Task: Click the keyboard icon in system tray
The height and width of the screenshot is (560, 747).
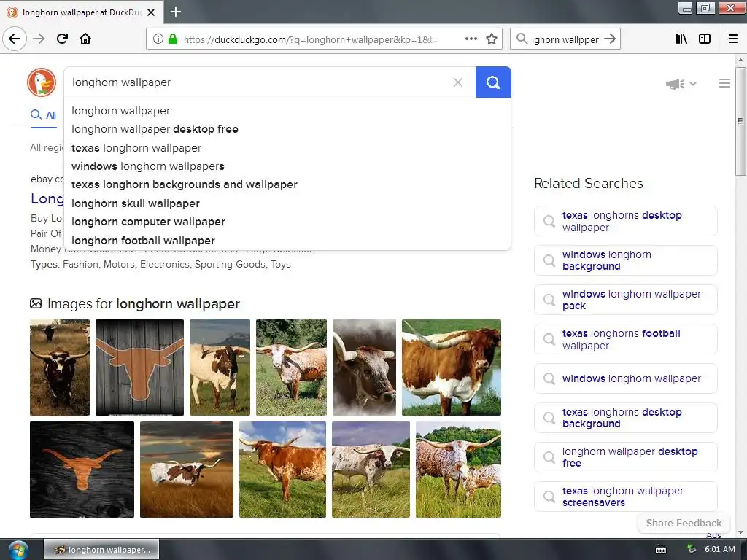Action: pos(661,550)
